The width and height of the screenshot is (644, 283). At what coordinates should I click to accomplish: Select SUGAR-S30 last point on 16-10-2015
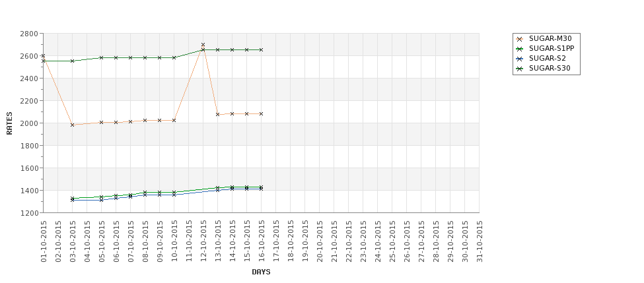(261, 49)
